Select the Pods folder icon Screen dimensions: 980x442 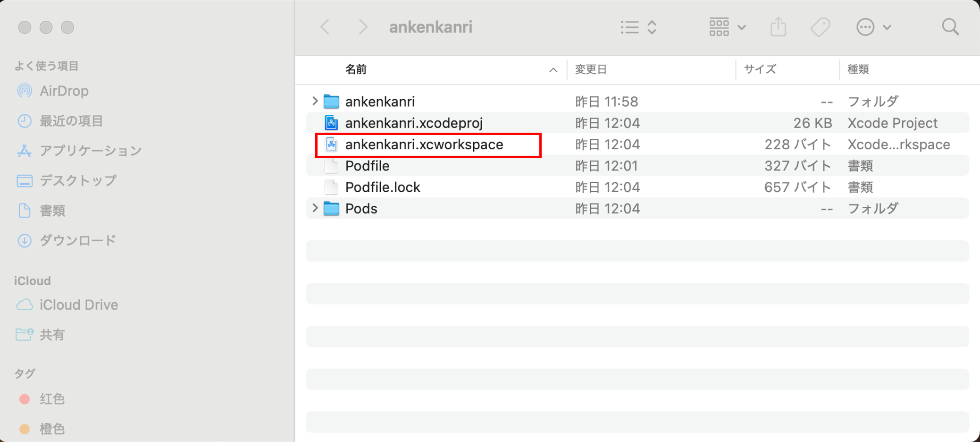tap(331, 208)
